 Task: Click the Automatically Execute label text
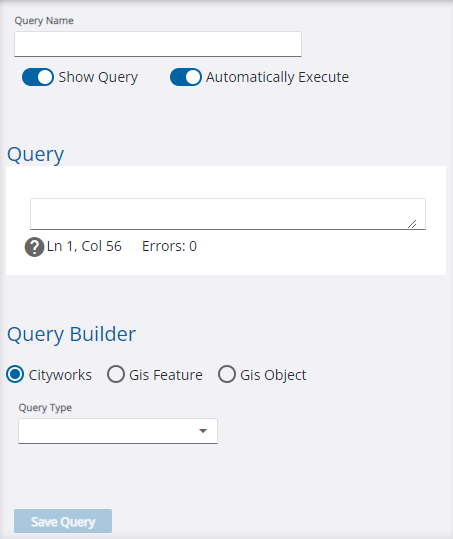(277, 77)
